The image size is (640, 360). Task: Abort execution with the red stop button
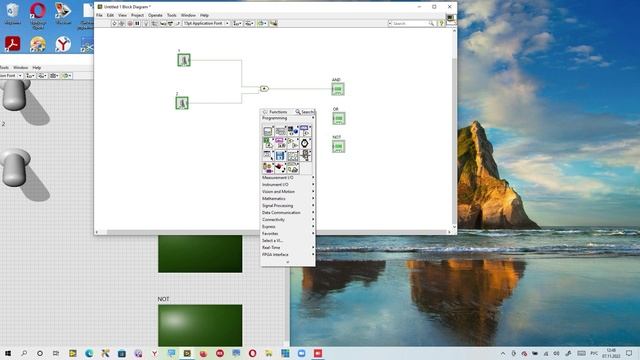(130, 24)
